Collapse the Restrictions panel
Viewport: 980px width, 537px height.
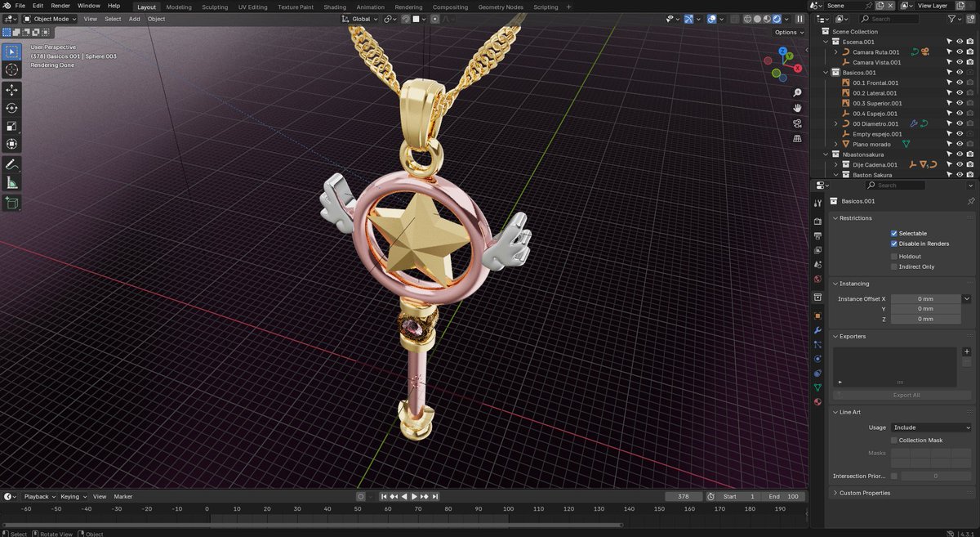(834, 218)
